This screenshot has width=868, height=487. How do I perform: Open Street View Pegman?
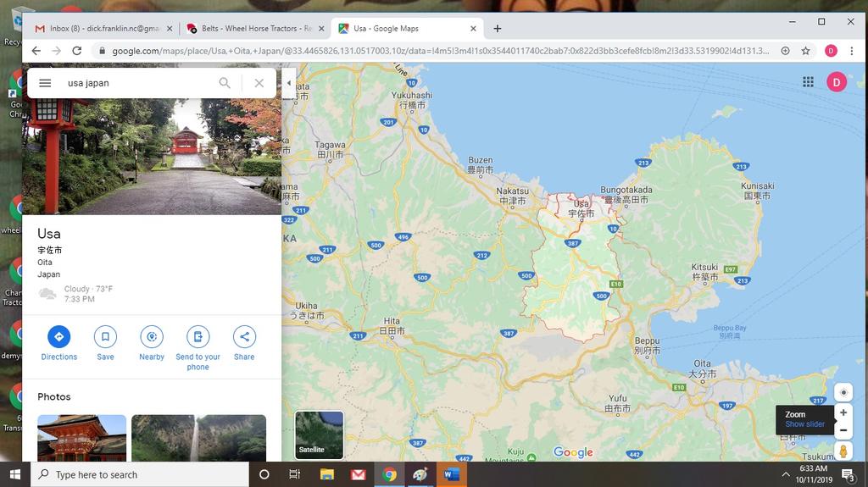tap(843, 451)
